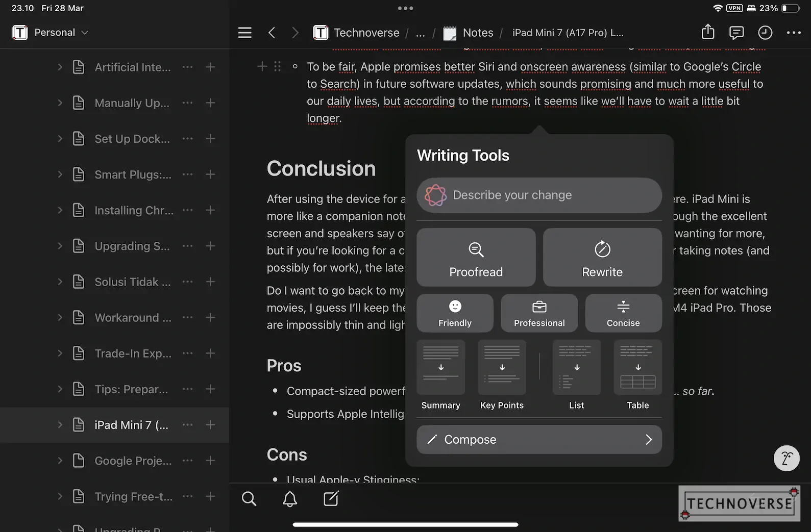Viewport: 811px width, 532px height.
Task: Go to the Notes breadcrumb
Action: 468,33
